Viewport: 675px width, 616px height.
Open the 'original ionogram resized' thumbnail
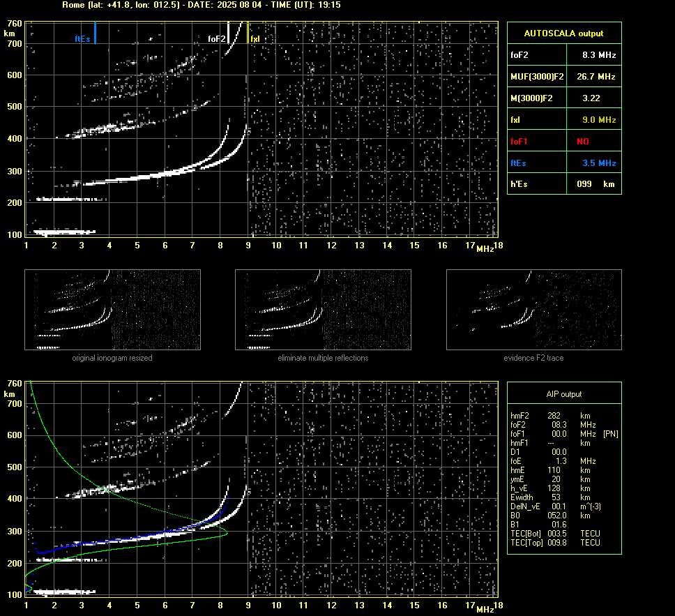click(x=112, y=310)
